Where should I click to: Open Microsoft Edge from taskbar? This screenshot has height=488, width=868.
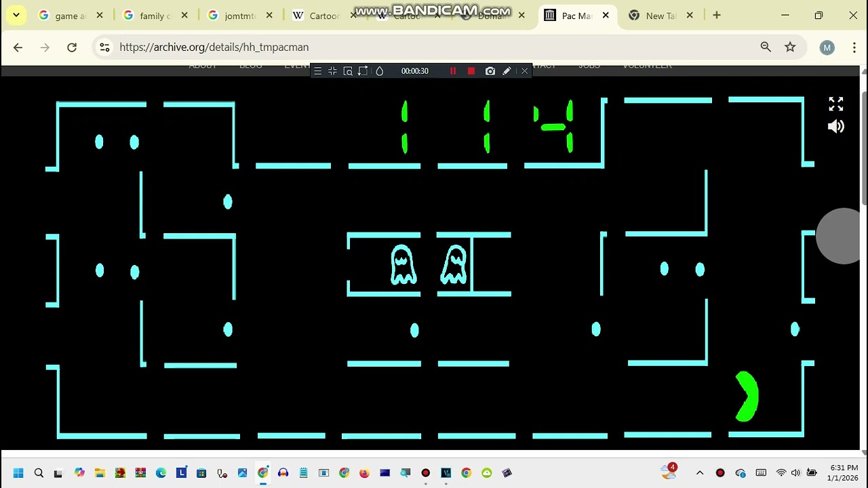point(161,473)
